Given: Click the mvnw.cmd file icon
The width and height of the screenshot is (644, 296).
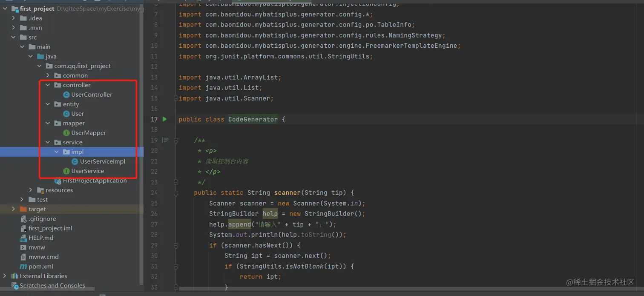Looking at the screenshot, I should pyautogui.click(x=23, y=257).
